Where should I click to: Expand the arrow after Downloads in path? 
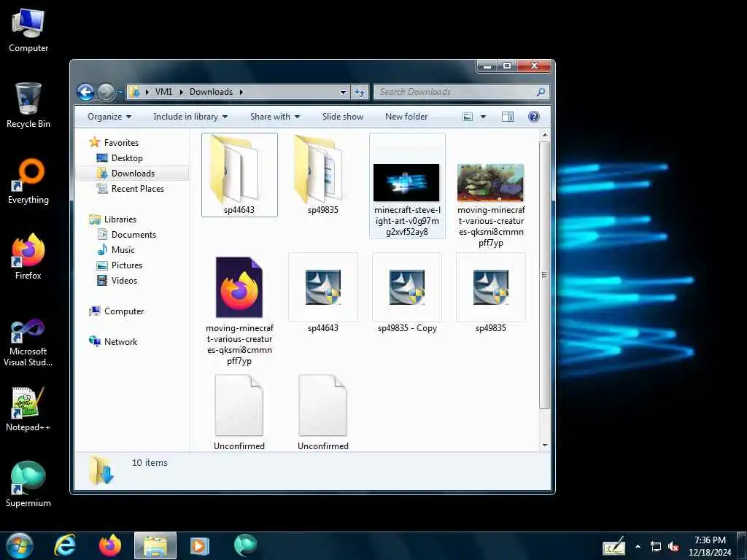241,92
